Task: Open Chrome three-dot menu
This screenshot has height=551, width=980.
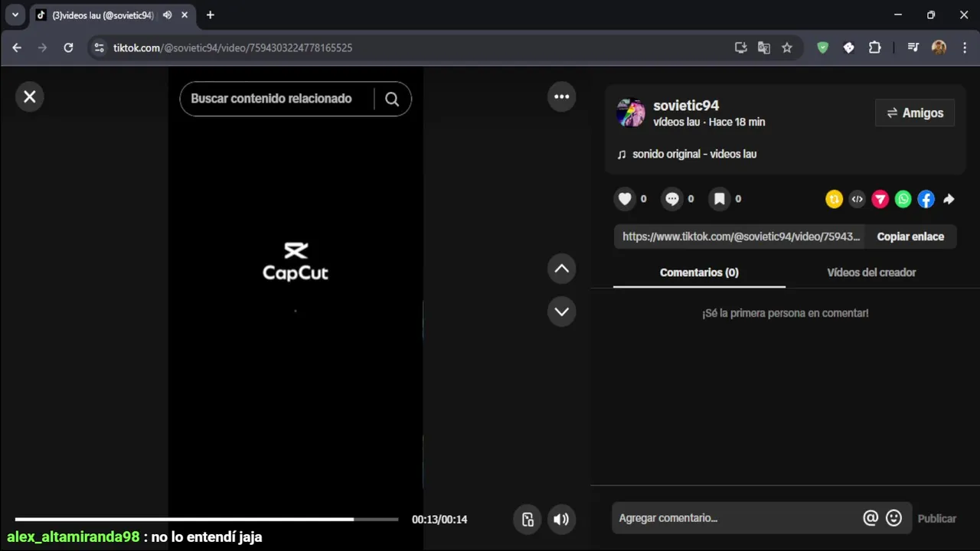Action: point(964,47)
